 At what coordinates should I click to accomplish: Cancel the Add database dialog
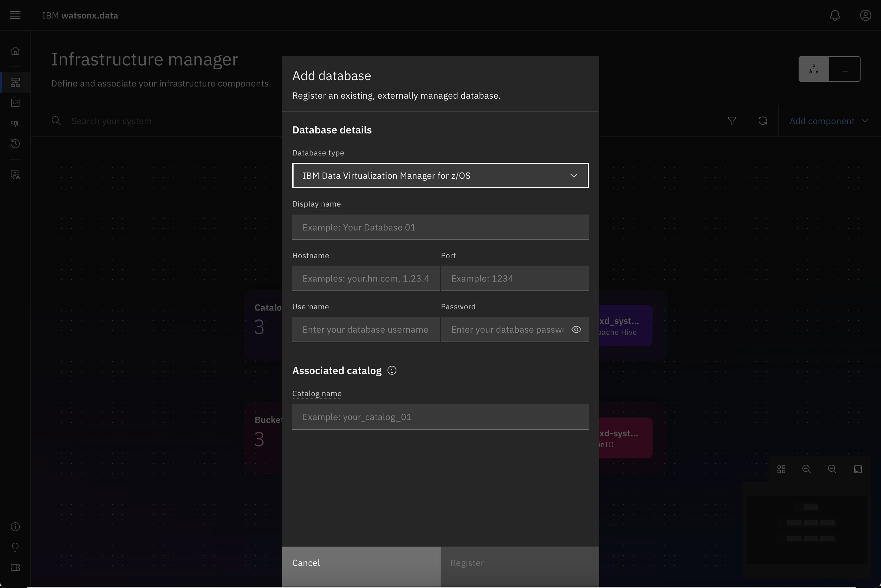coord(361,566)
